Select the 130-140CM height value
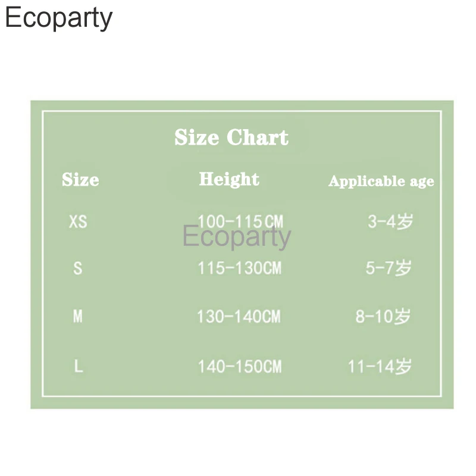476x476 pixels. point(239,317)
